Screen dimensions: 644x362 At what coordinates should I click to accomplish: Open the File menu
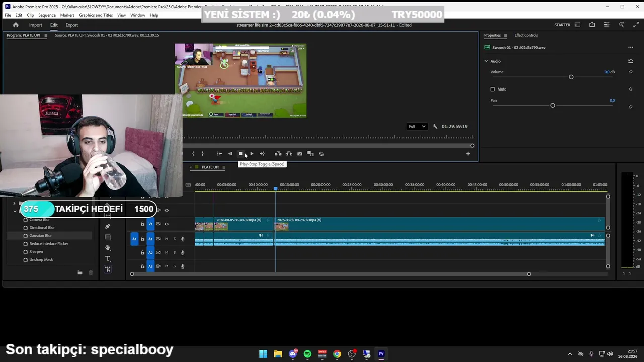point(8,15)
